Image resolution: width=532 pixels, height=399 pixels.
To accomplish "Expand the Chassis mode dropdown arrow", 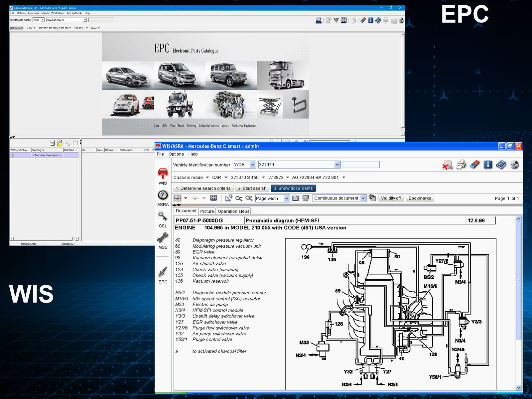I will (207, 178).
